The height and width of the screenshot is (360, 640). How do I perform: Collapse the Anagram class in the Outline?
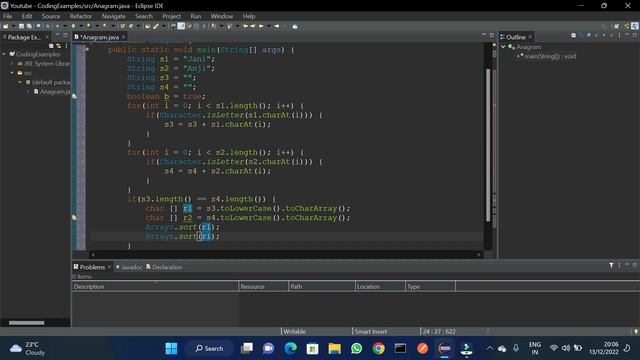coord(503,47)
